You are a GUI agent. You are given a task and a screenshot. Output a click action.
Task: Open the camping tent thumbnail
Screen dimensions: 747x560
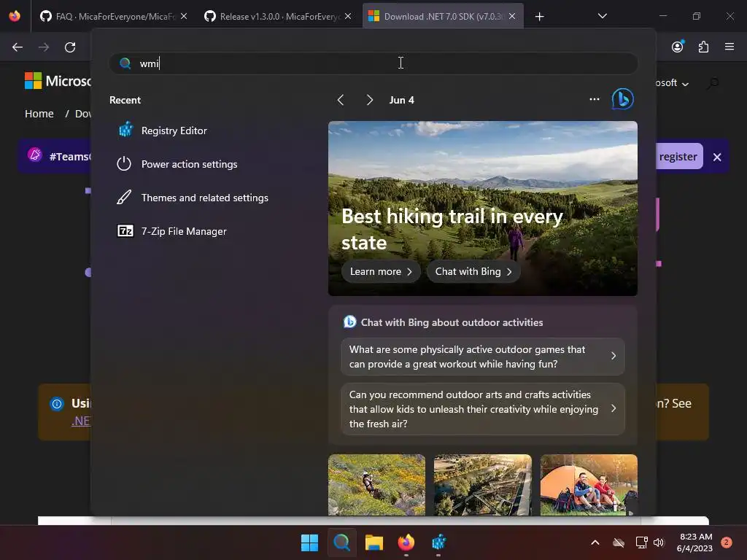(x=589, y=485)
